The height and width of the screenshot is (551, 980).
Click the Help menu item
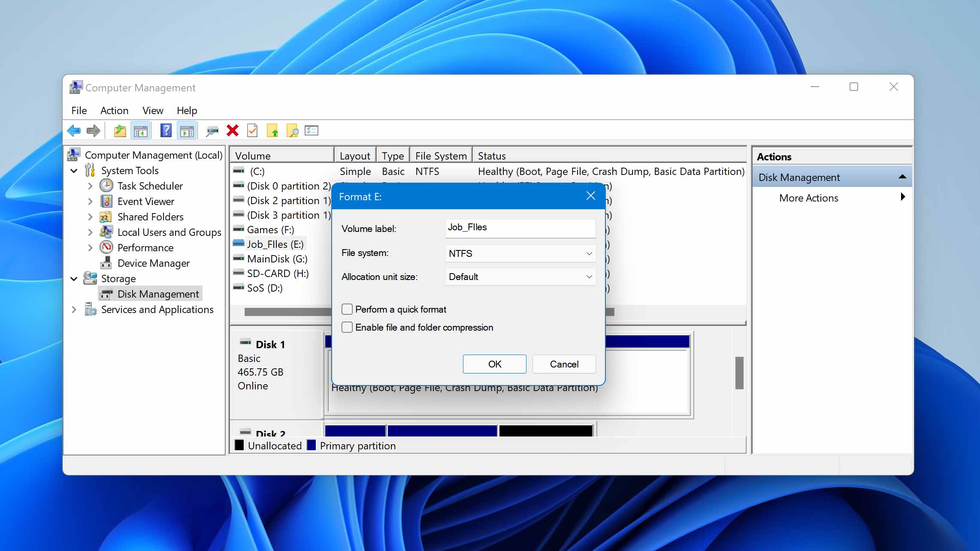tap(187, 110)
